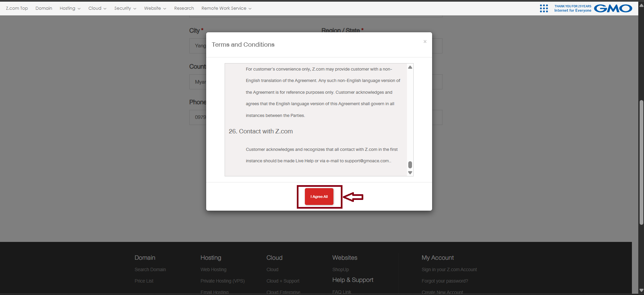The height and width of the screenshot is (295, 644).
Task: Open Cloud link under Cloud footer heading
Action: (272, 269)
